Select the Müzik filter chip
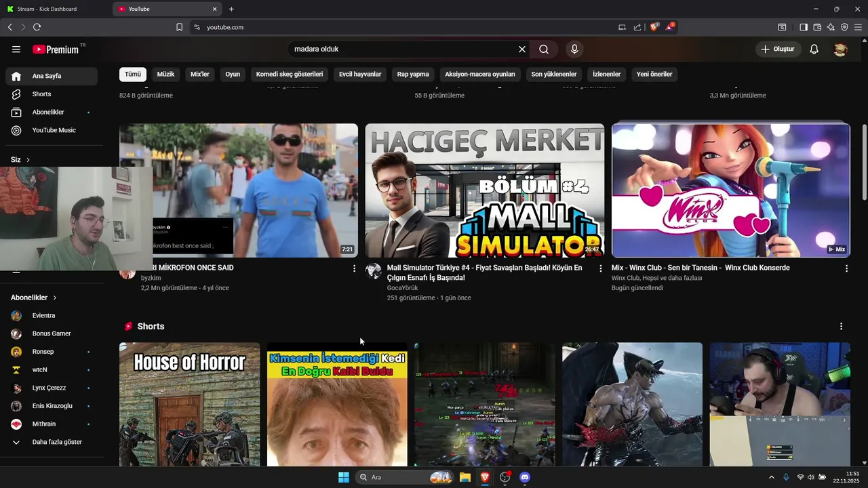Viewport: 868px width, 488px height. pyautogui.click(x=165, y=74)
